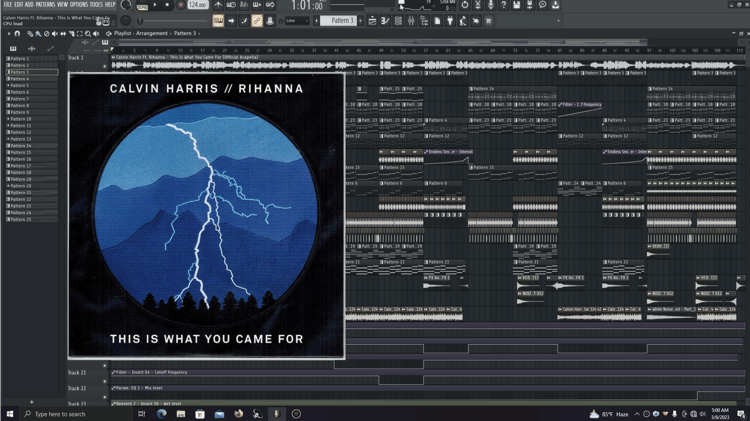Open the snap selector Line dropdown
Viewport: 750px width, 421px height.
297,21
